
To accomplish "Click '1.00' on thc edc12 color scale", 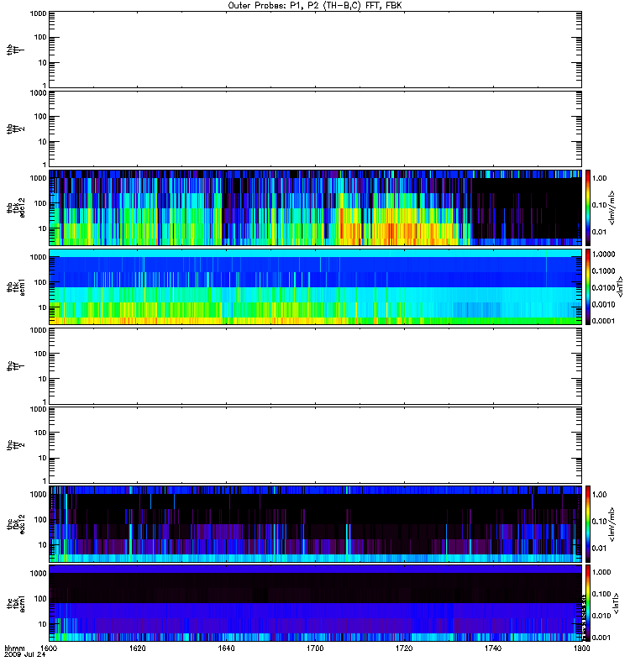I will pyautogui.click(x=599, y=495).
